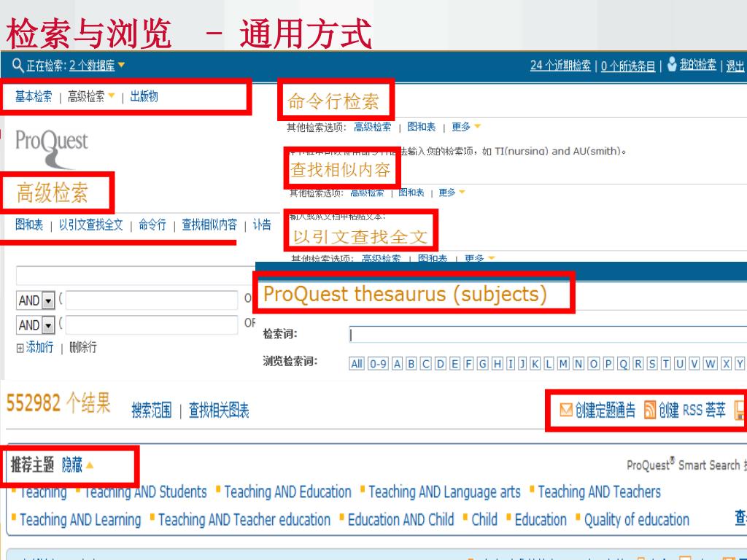Expand the 高级检索 tab dropdown arrow

[x=112, y=96]
